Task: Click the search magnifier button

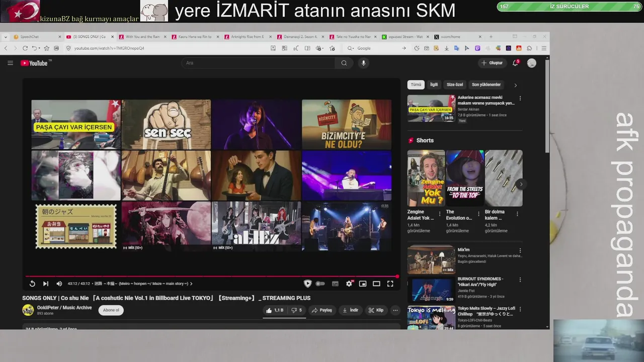Action: pyautogui.click(x=344, y=63)
